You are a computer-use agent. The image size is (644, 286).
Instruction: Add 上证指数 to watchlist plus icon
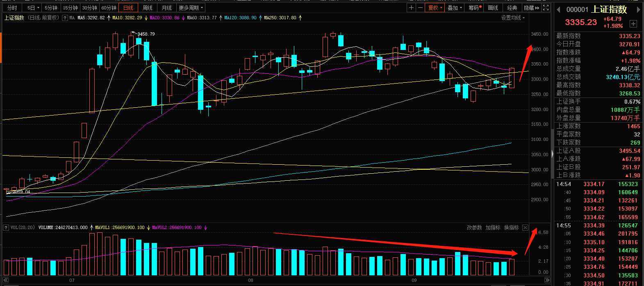[633, 24]
